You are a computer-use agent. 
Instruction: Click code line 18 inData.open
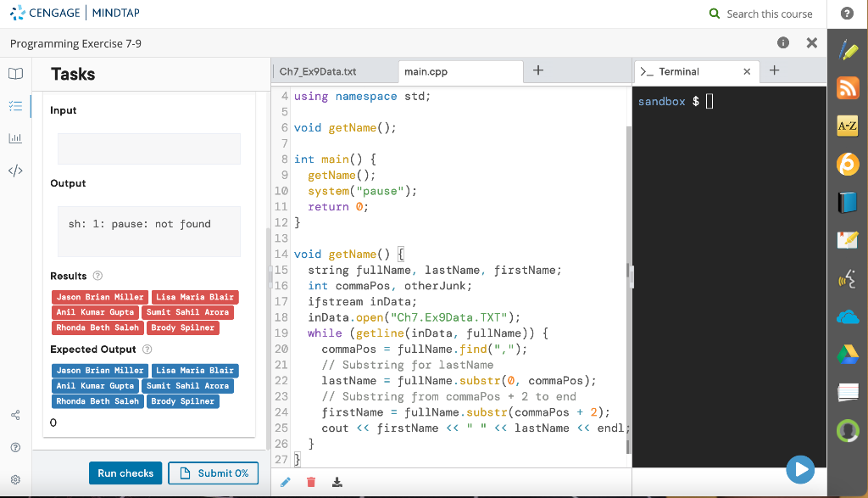[x=414, y=317]
